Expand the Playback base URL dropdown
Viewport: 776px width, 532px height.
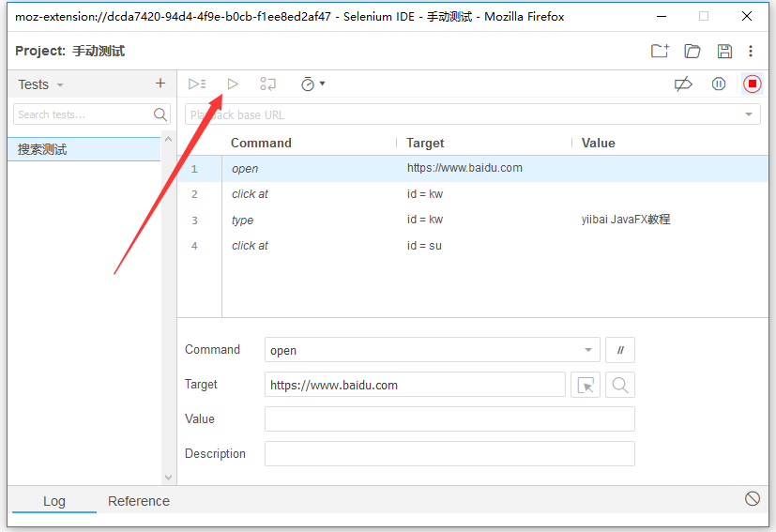(x=749, y=114)
